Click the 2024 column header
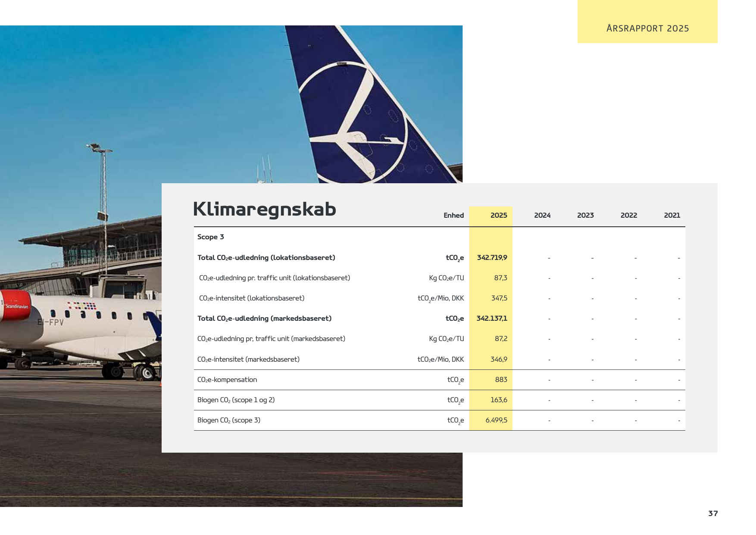756x535 pixels. [542, 215]
